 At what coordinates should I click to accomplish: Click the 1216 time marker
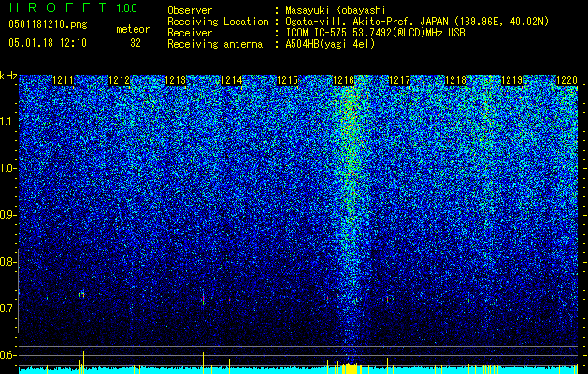tap(343, 80)
